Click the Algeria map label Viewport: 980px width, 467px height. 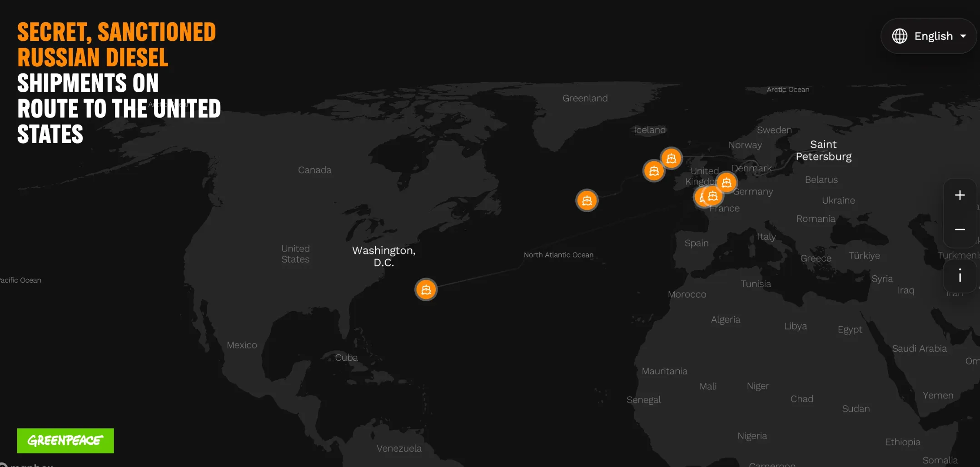click(x=726, y=320)
